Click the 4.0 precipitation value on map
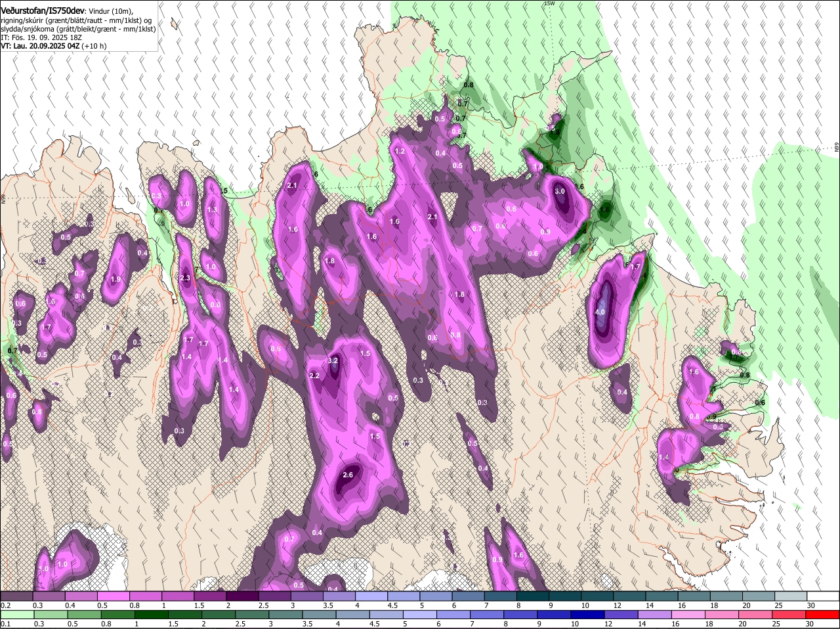Image resolution: width=840 pixels, height=629 pixels. click(599, 313)
